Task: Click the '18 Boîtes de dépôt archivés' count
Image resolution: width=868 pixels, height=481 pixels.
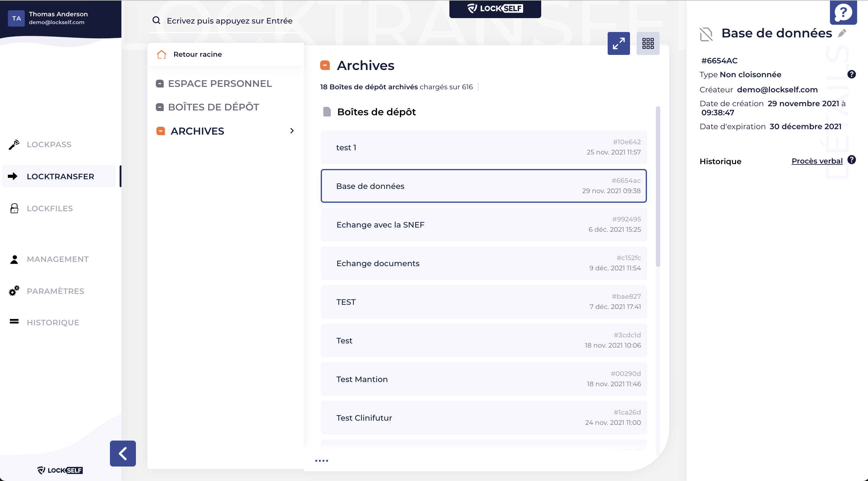Action: click(369, 87)
